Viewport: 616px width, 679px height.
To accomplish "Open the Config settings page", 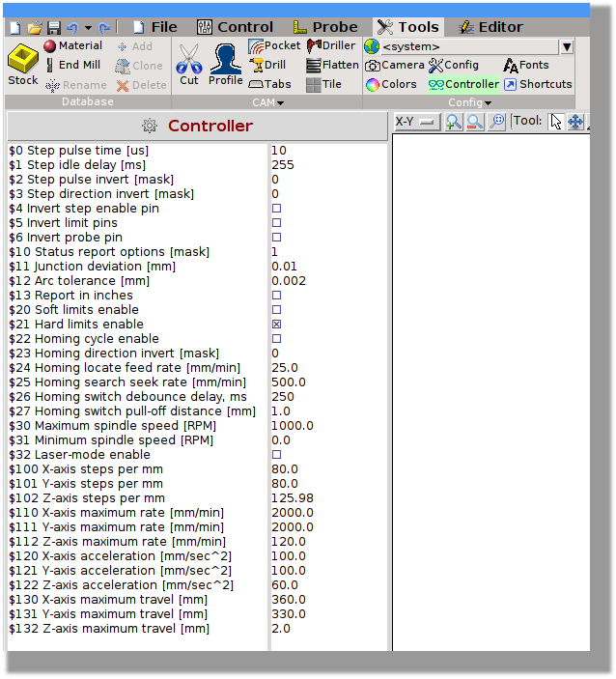I will tap(454, 65).
